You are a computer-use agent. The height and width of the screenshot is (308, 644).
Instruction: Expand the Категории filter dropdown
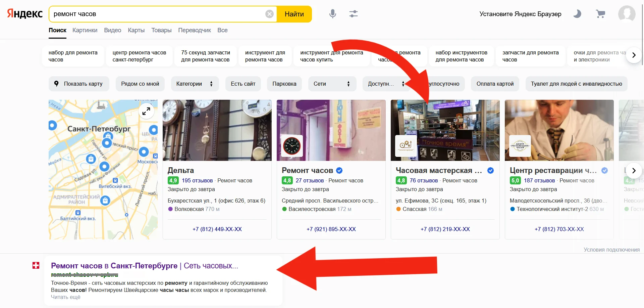coord(195,84)
